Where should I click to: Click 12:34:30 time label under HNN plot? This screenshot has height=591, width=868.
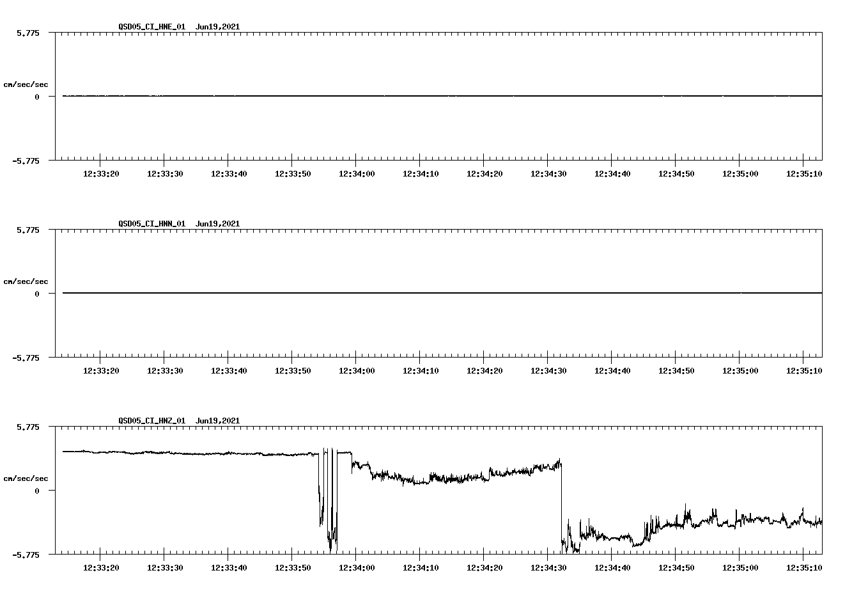(548, 371)
